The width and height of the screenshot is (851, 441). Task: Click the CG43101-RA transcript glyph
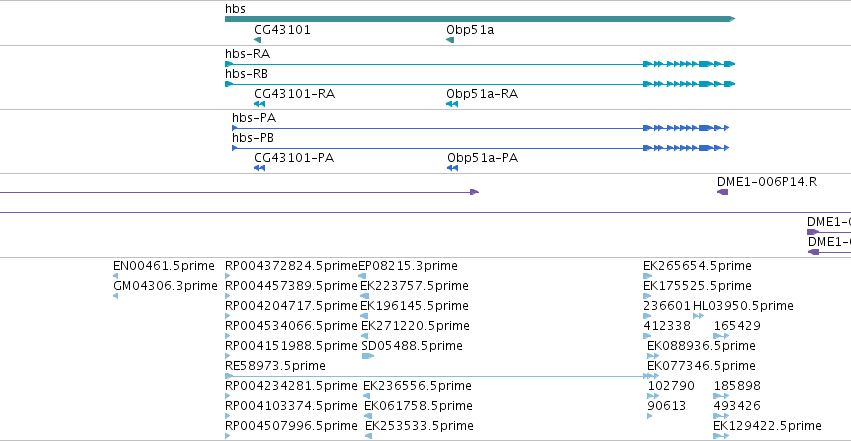click(x=259, y=104)
